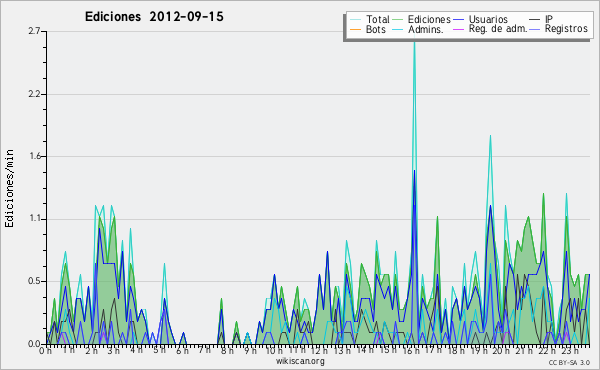Click the 'Usuarios' legend label
The width and height of the screenshot is (600, 370).
(x=488, y=19)
